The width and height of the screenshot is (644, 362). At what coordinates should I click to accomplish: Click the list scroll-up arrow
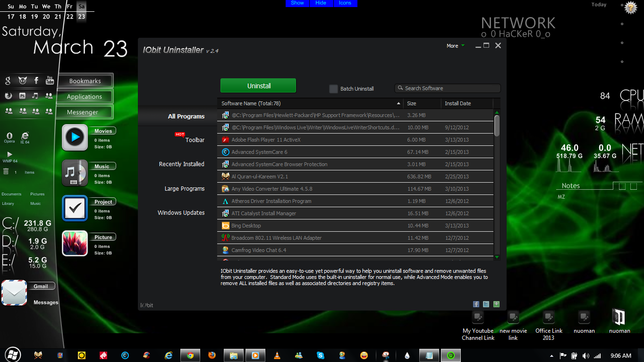(x=497, y=112)
